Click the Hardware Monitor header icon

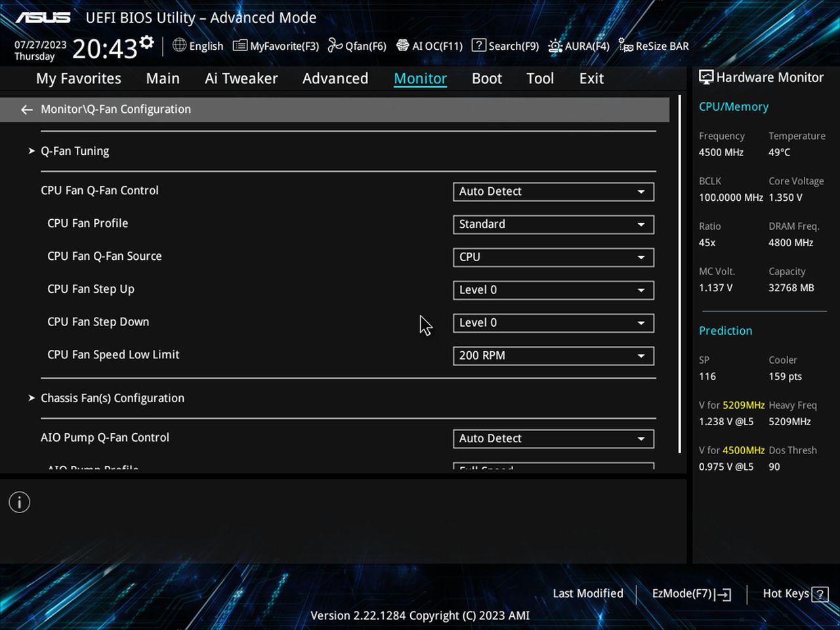point(706,77)
